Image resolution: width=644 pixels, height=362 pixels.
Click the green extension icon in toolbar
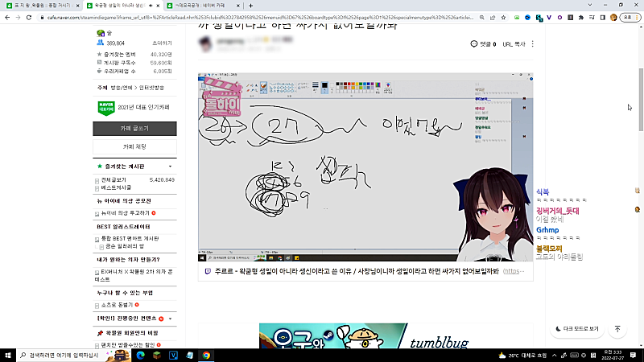coord(517,17)
